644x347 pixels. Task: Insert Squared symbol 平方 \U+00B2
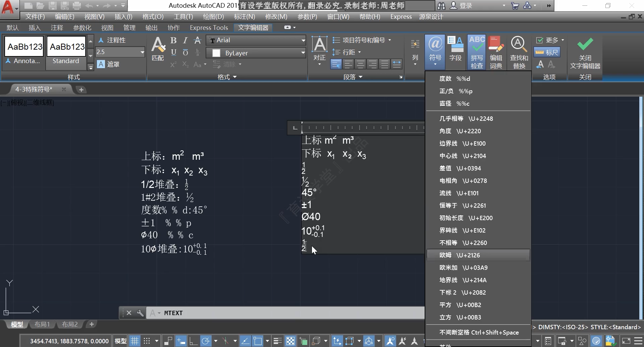click(x=478, y=305)
